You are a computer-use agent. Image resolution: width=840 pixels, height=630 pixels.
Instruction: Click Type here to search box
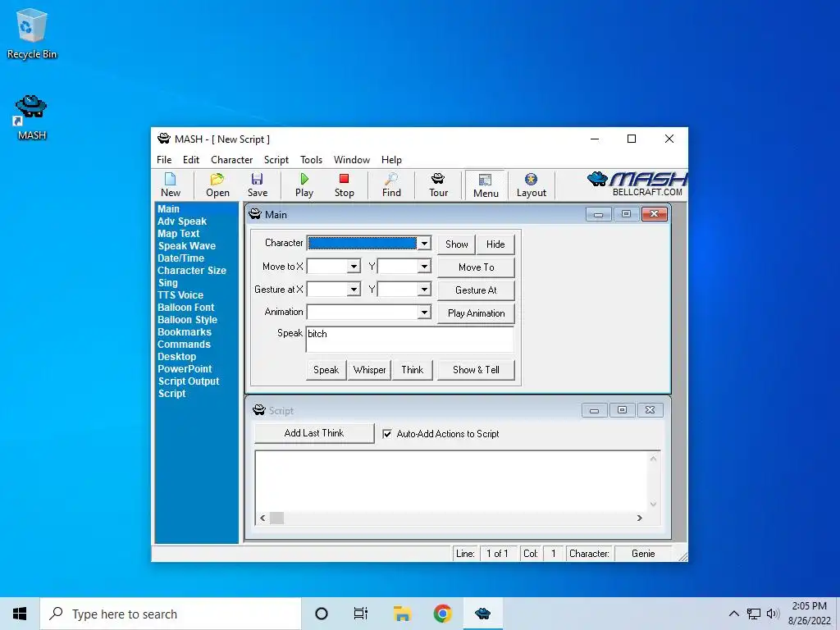171,614
